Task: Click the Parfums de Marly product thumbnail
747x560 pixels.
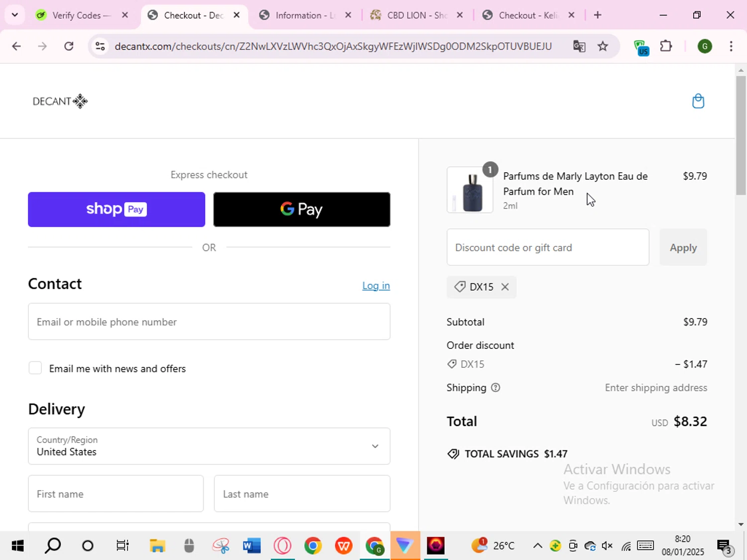Action: point(470,190)
